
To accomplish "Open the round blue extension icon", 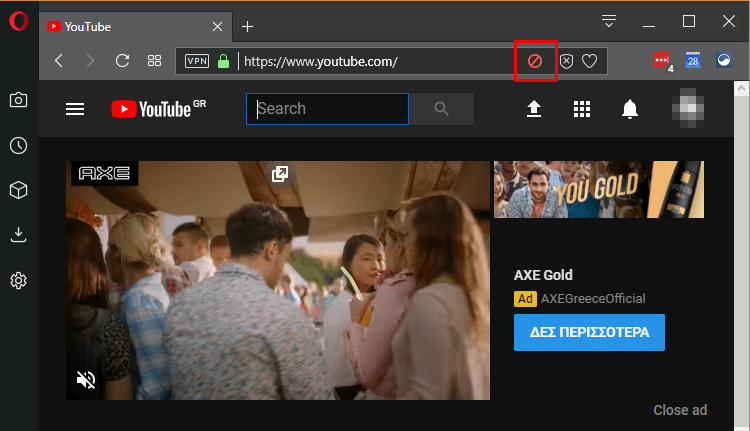I will pyautogui.click(x=724, y=60).
